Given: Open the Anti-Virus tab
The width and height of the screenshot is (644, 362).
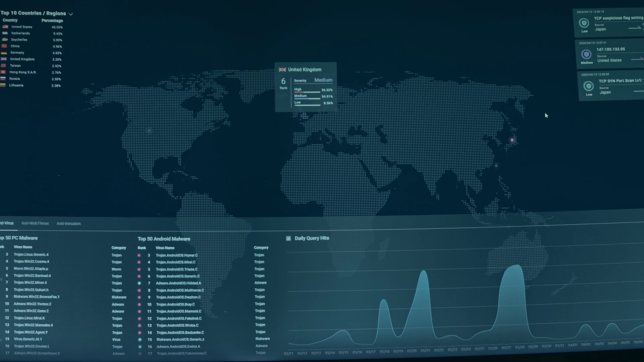Looking at the screenshot, I should pyautogui.click(x=7, y=223).
